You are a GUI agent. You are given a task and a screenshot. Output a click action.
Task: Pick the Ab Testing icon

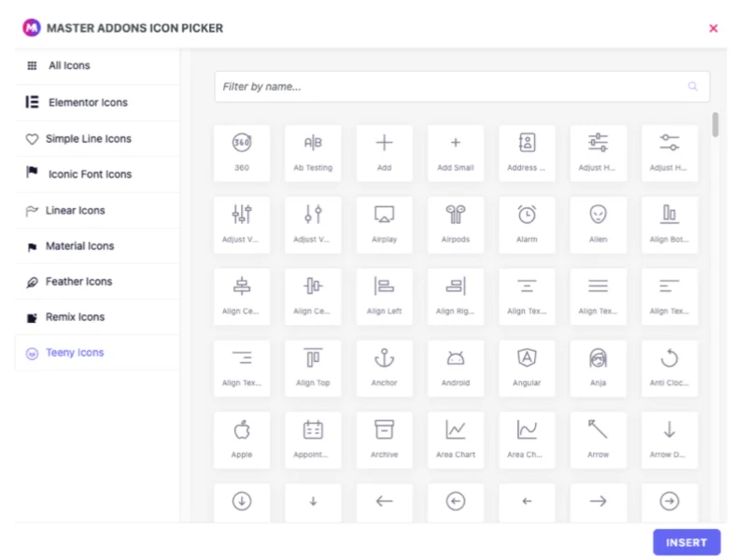tap(313, 153)
